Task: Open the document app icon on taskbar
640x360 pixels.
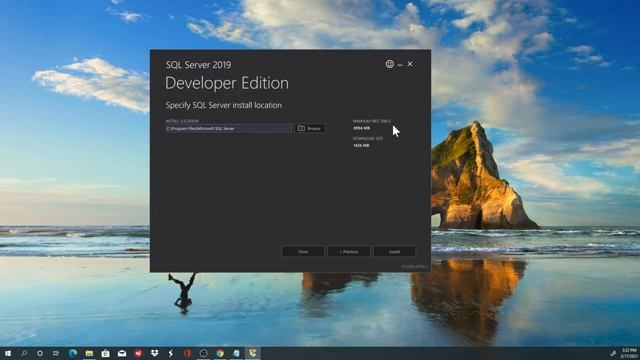Action: pos(236,353)
